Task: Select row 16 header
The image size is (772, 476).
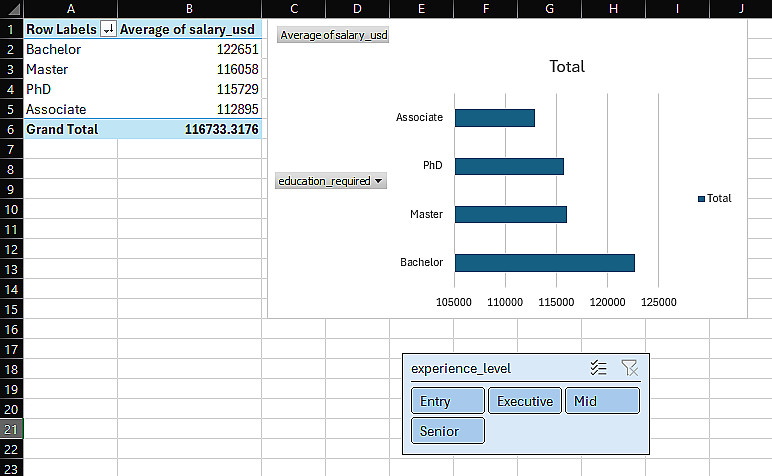Action: 11,329
